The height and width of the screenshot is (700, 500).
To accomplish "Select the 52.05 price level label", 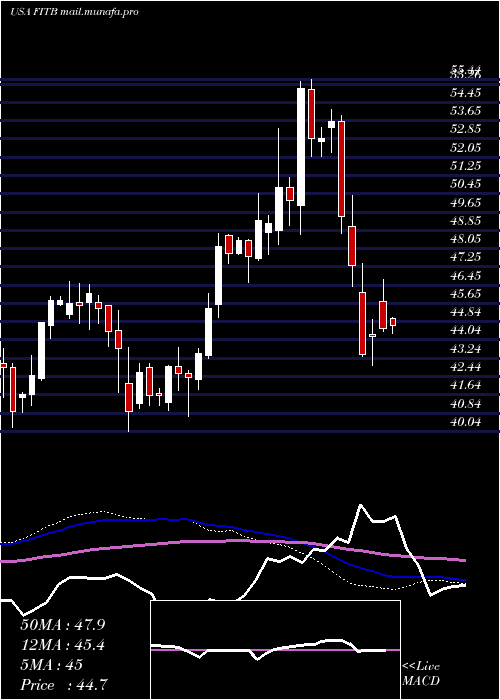I will [465, 148].
